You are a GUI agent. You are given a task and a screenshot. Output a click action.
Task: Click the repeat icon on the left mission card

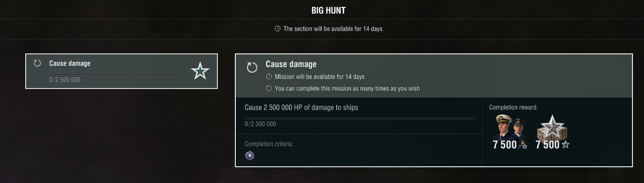[x=37, y=63]
